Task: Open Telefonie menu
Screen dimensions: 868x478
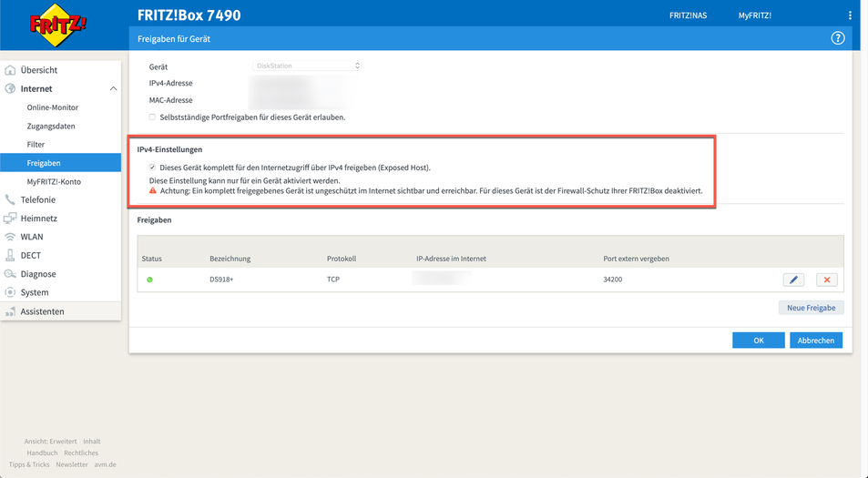Action: pyautogui.click(x=37, y=199)
